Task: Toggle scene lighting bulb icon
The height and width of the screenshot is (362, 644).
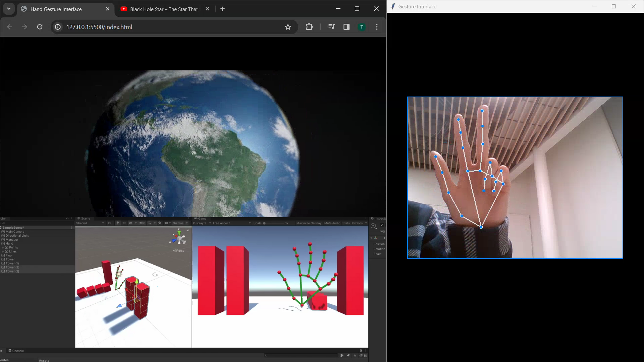Action: click(x=117, y=223)
